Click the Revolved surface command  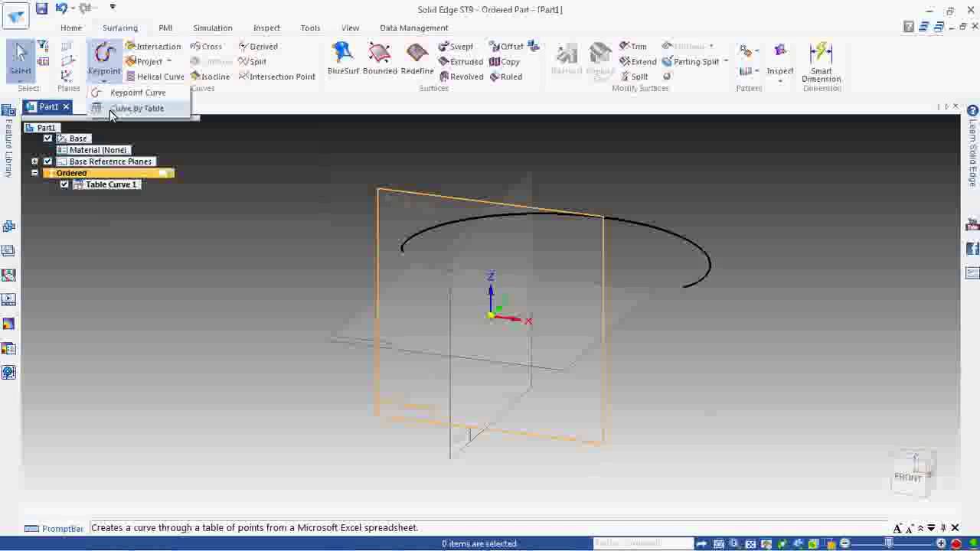tap(461, 77)
